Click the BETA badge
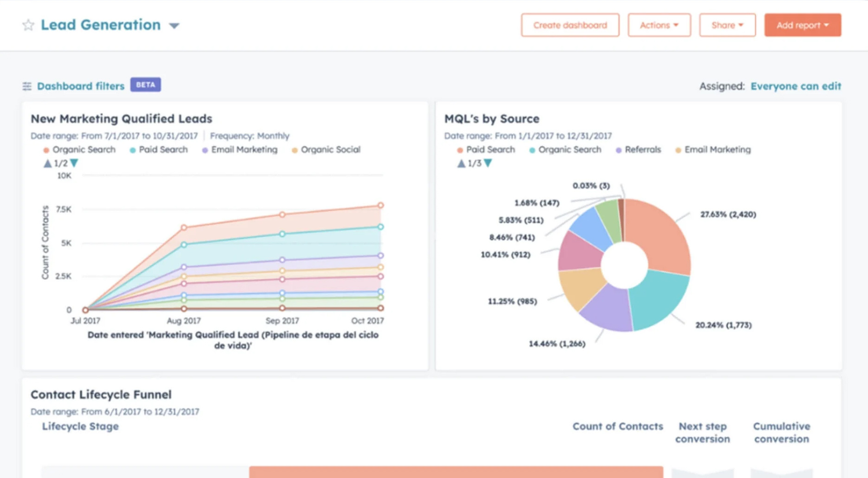The image size is (868, 478). (x=145, y=85)
